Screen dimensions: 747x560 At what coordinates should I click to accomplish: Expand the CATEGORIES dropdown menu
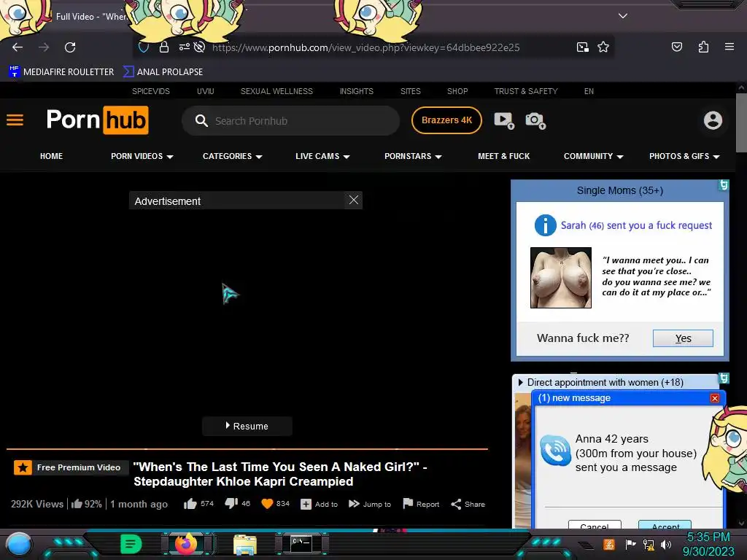(x=233, y=156)
